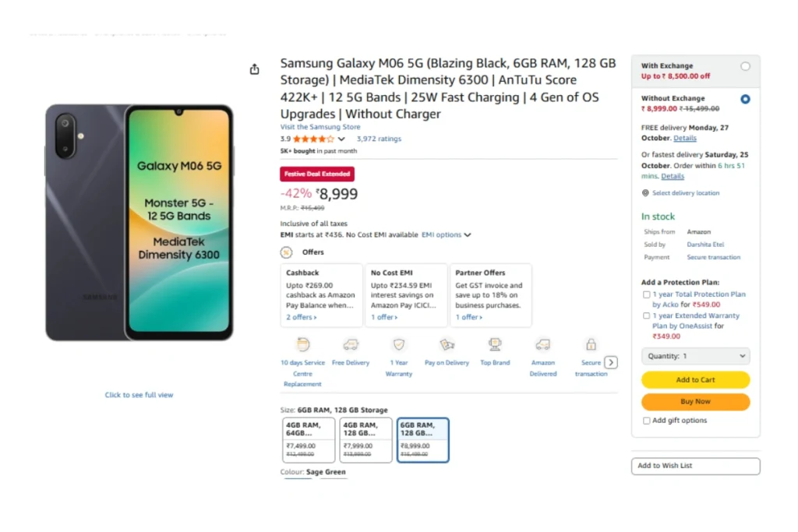Click the share icon beside product image

tap(254, 69)
